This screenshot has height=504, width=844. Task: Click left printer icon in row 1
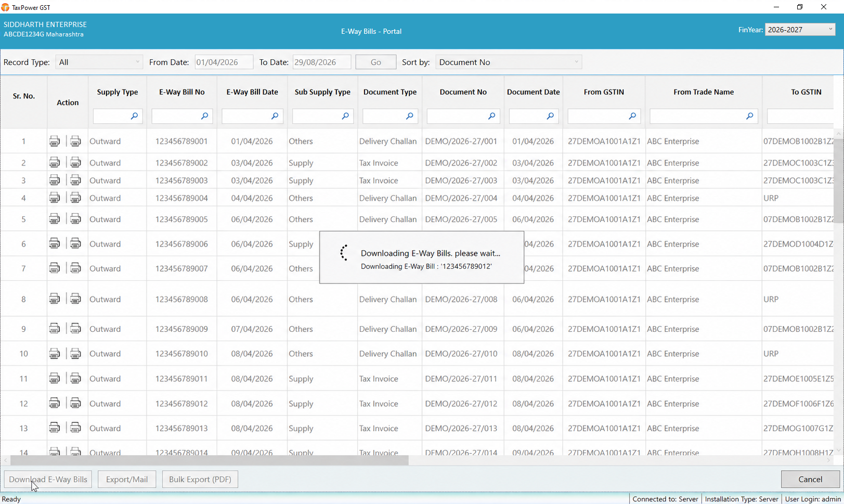[55, 141]
